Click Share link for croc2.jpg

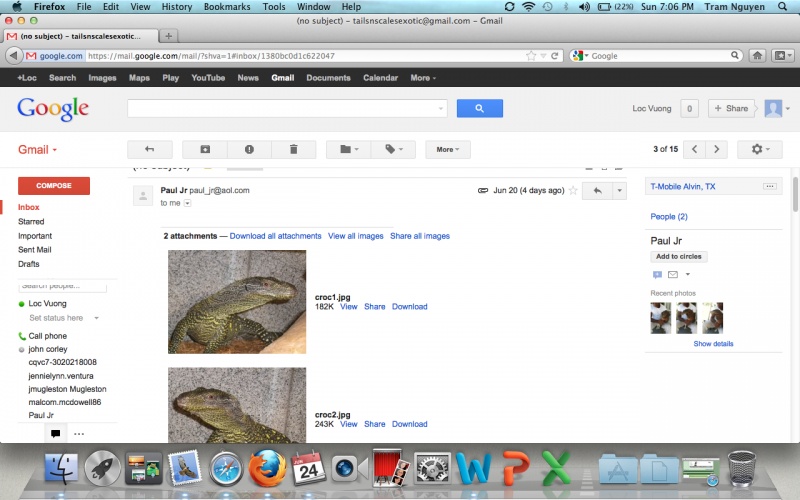tap(374, 424)
